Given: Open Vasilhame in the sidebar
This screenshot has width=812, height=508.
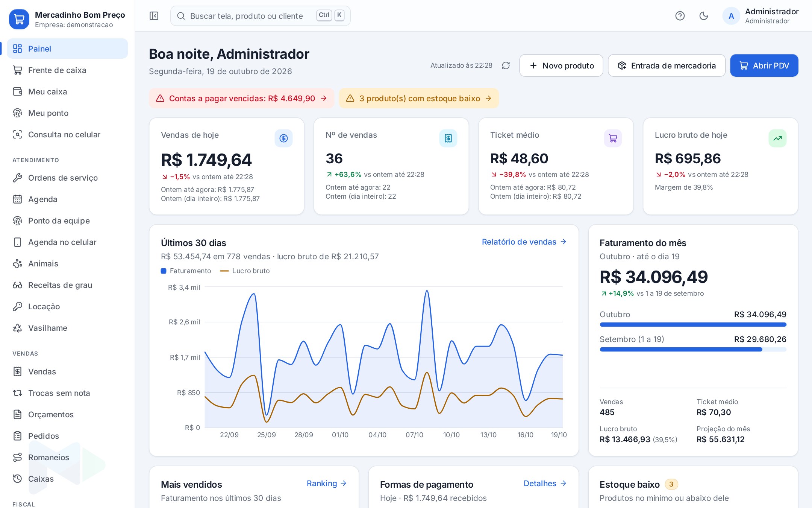Looking at the screenshot, I should pos(67,328).
